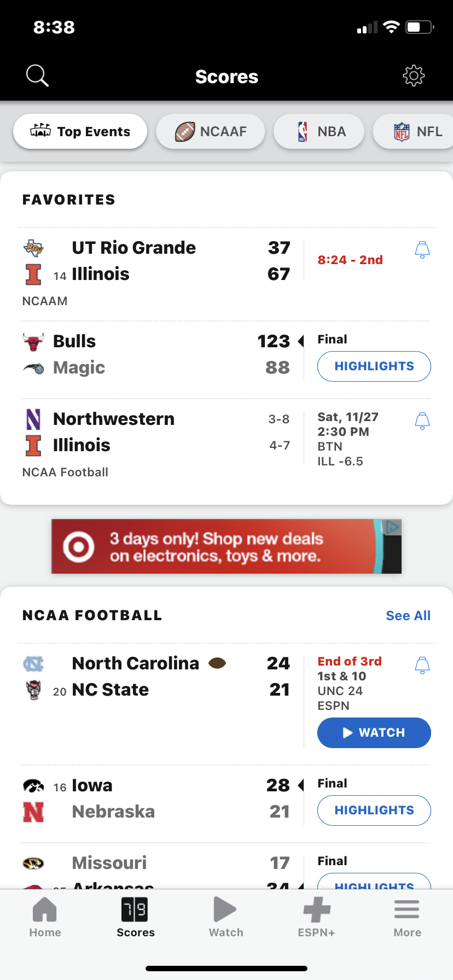Tap the Chicago Bulls logo
453x980 pixels.
click(x=33, y=342)
